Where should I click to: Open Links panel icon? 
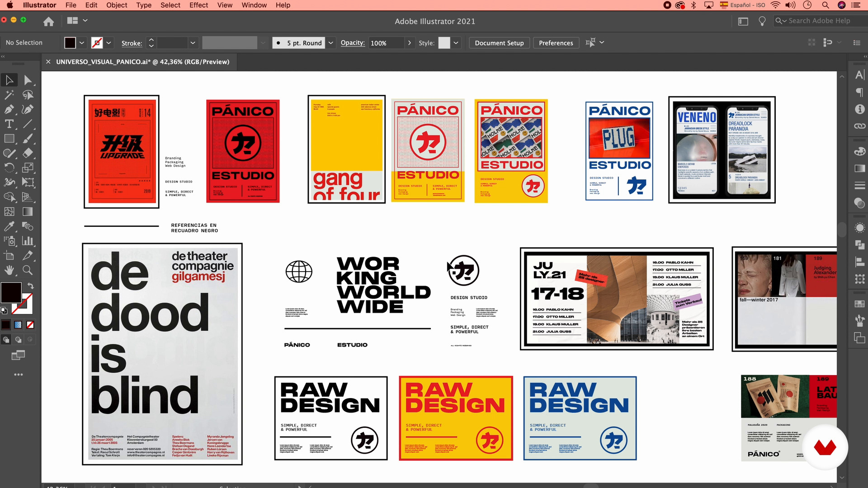(859, 126)
